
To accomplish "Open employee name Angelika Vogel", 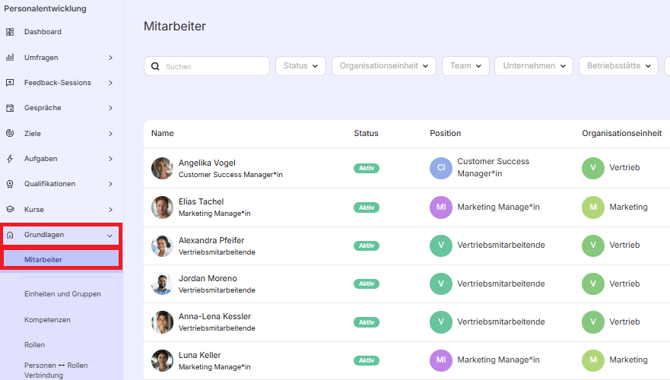I will tap(207, 163).
